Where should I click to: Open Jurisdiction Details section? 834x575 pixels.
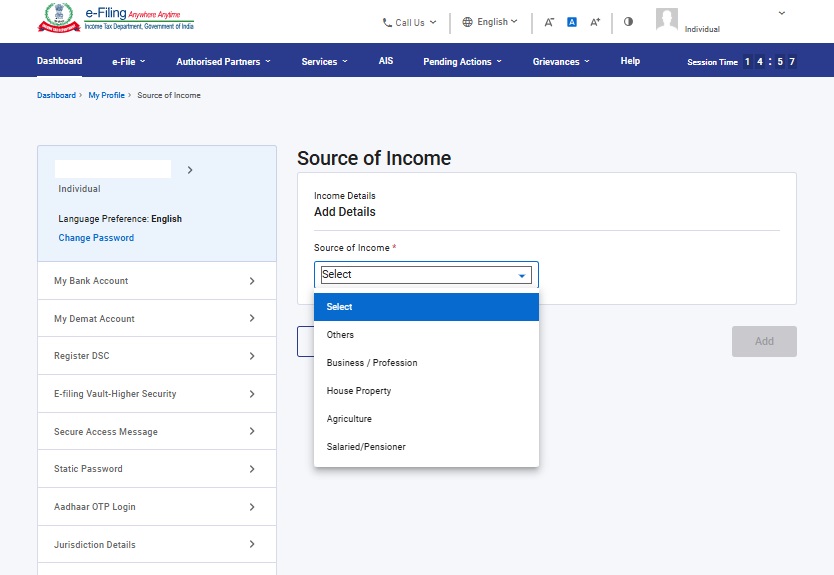(157, 544)
